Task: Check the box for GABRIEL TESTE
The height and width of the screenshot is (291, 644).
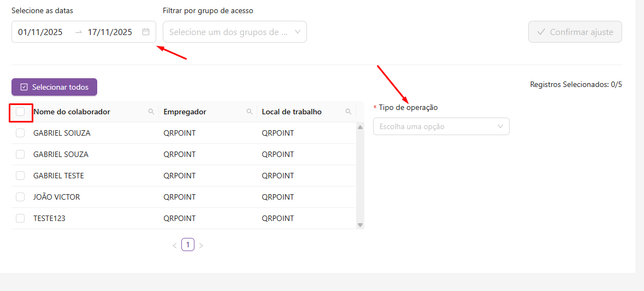Action: (x=20, y=176)
